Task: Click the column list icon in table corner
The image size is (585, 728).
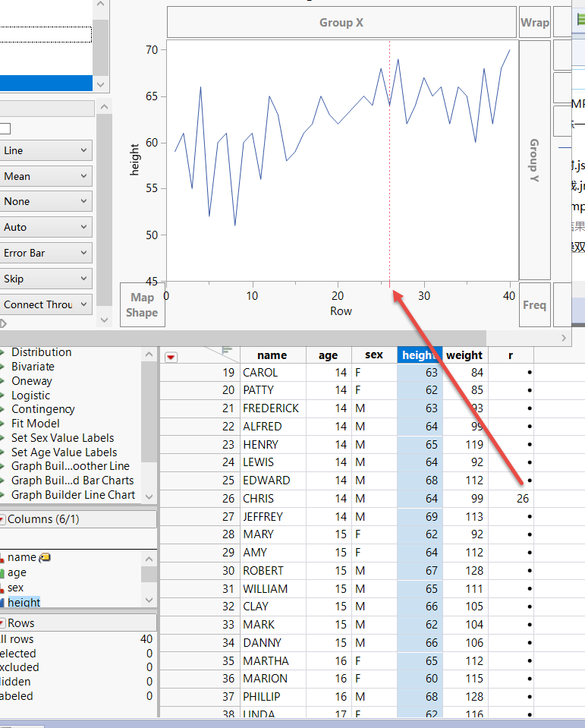Action: (x=226, y=351)
